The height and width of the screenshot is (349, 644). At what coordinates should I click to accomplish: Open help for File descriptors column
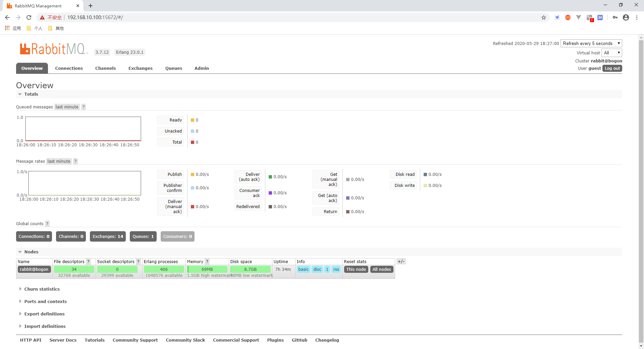[x=88, y=261]
